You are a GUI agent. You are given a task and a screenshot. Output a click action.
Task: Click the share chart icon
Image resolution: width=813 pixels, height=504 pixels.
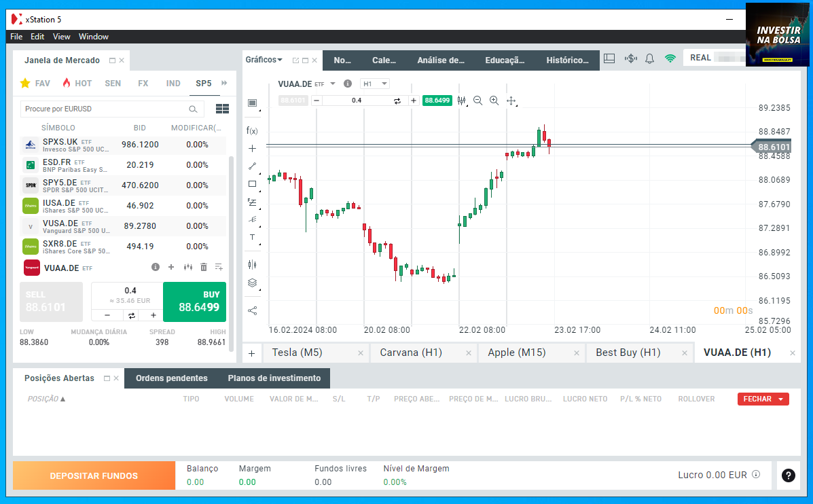tap(252, 310)
